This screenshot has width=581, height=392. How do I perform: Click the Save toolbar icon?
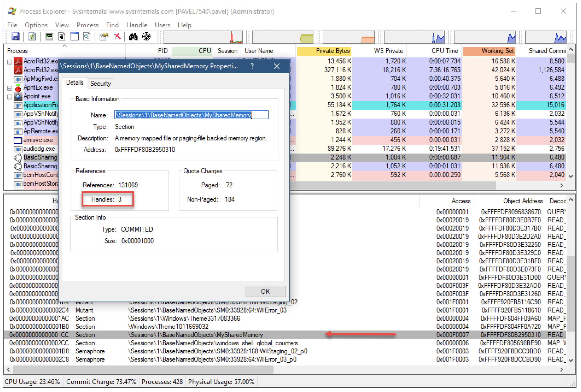pos(16,37)
